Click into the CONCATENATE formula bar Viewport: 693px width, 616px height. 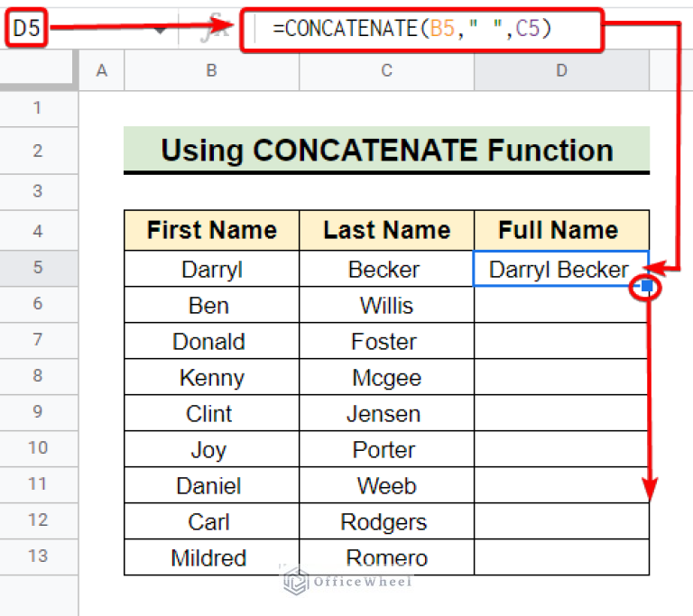pyautogui.click(x=417, y=29)
